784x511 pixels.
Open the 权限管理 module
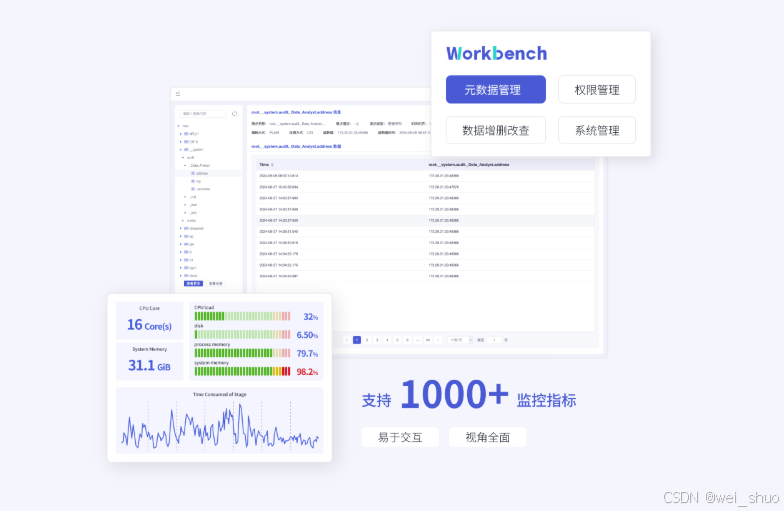click(596, 90)
